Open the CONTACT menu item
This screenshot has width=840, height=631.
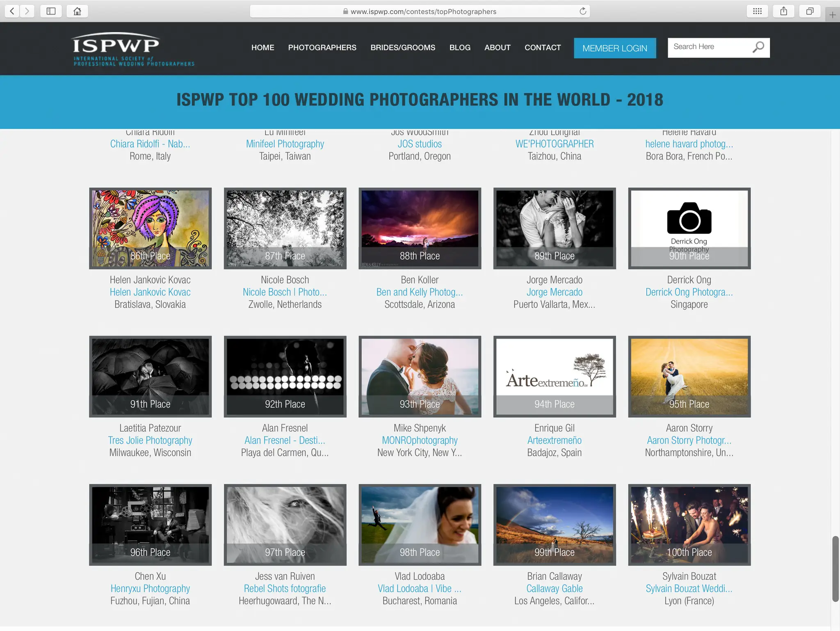point(543,48)
